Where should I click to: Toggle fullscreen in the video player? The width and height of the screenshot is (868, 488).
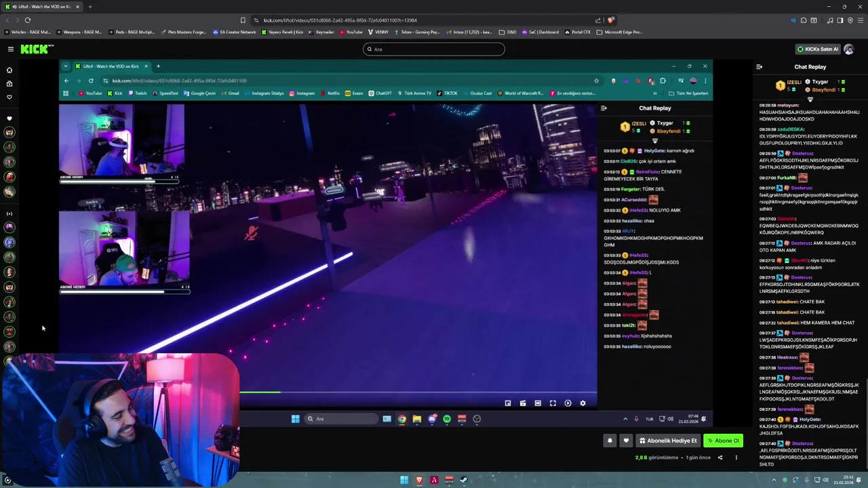point(553,403)
